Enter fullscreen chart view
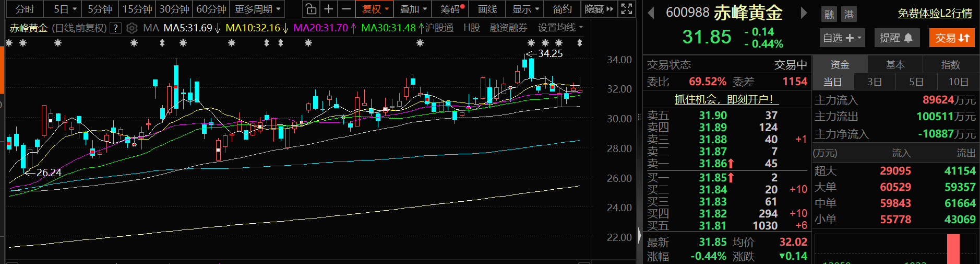 [627, 9]
